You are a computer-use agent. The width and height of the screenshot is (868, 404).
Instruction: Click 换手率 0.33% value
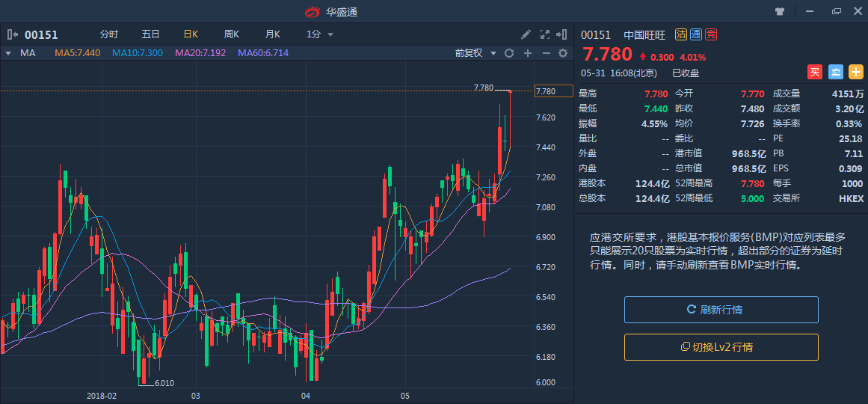click(x=850, y=123)
